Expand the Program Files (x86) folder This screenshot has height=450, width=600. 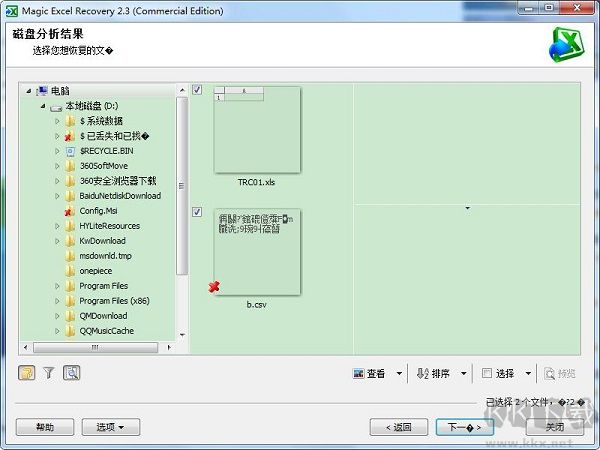pos(57,301)
